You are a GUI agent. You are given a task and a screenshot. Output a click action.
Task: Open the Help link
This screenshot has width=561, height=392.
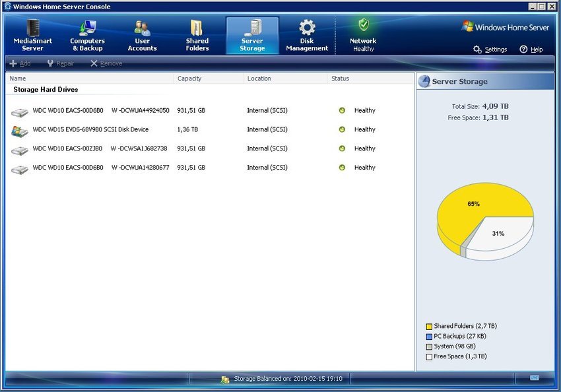click(537, 49)
